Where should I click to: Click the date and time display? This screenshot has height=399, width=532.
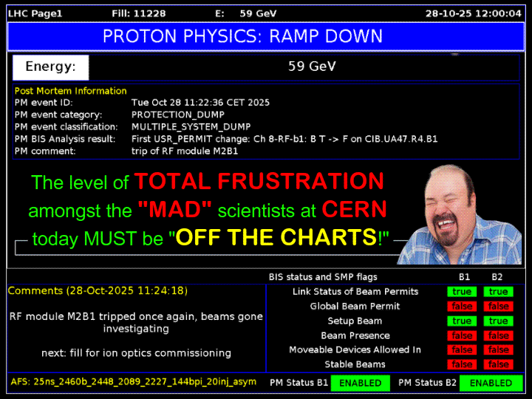473,13
